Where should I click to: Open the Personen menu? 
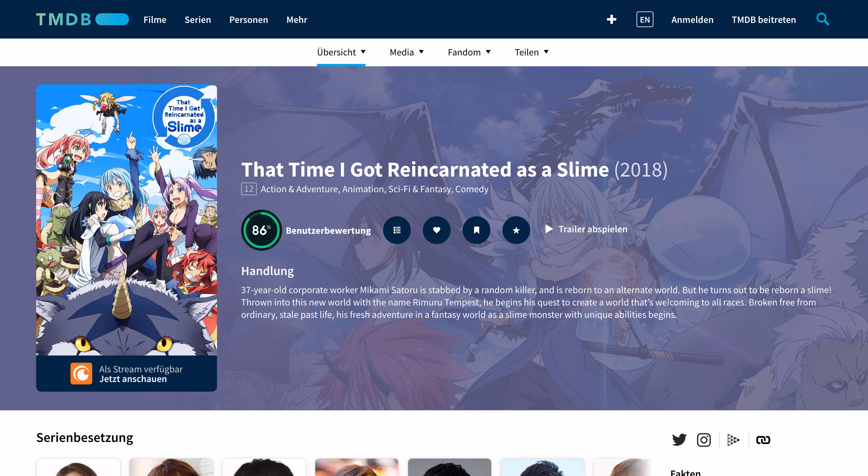249,20
